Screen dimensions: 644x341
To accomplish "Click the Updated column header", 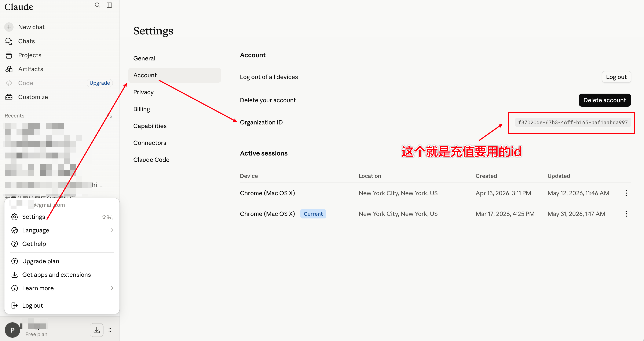I will [x=559, y=176].
